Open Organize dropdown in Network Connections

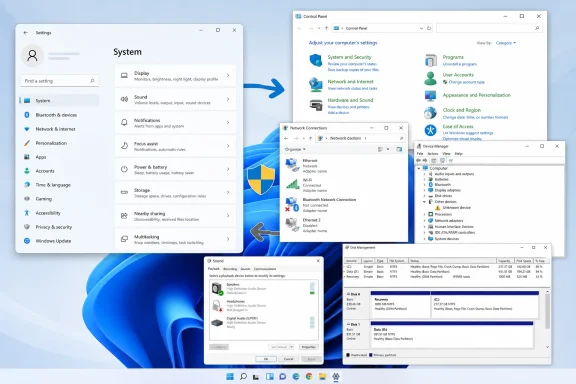pyautogui.click(x=295, y=149)
